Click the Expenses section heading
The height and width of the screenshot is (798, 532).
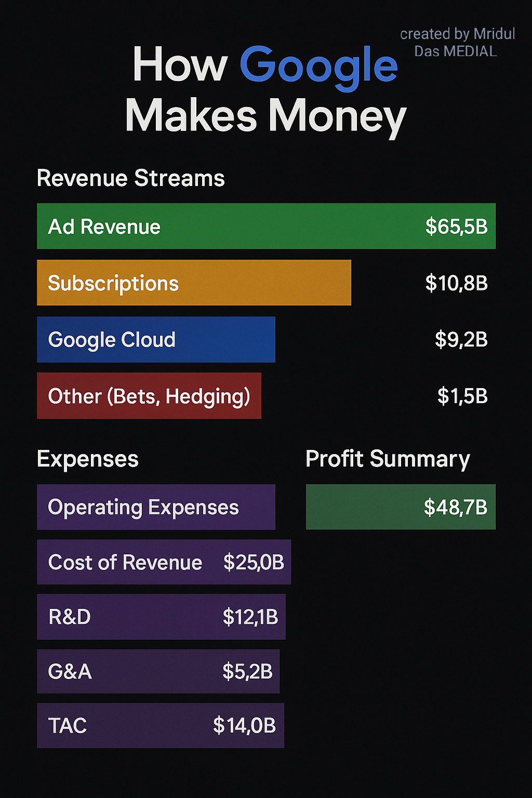[x=88, y=459]
